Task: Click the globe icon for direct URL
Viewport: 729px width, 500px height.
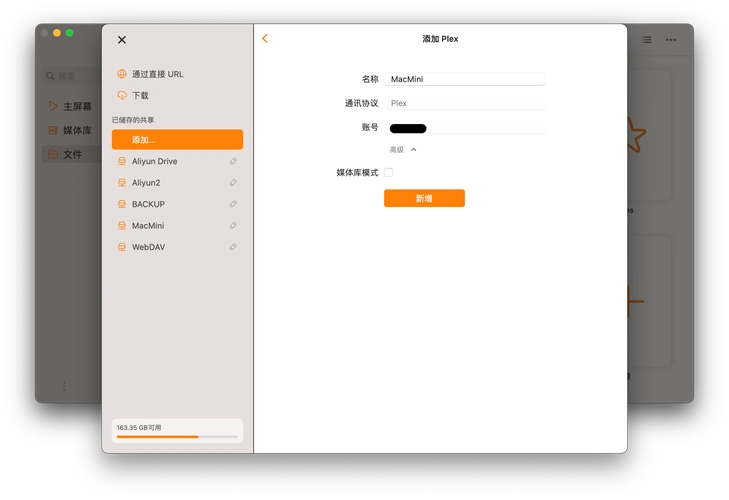Action: click(122, 74)
